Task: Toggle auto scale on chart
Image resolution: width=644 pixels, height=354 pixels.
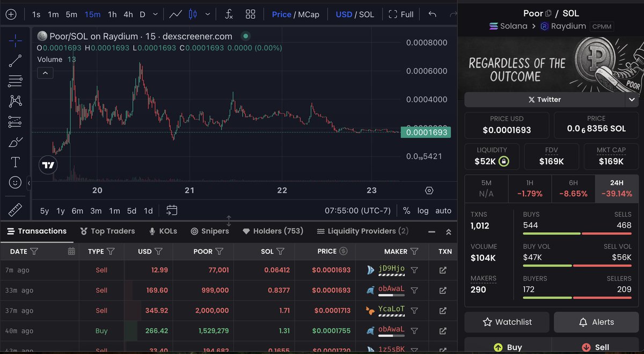Action: coord(443,211)
